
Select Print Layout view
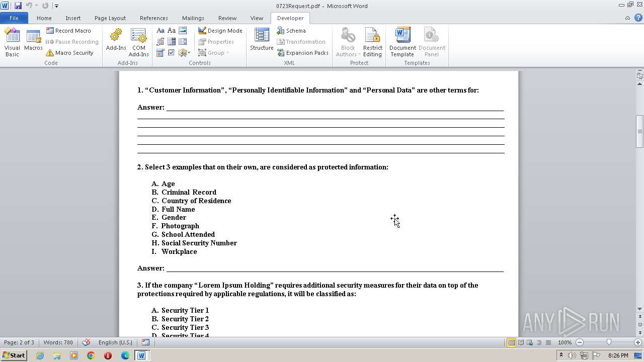point(511,342)
